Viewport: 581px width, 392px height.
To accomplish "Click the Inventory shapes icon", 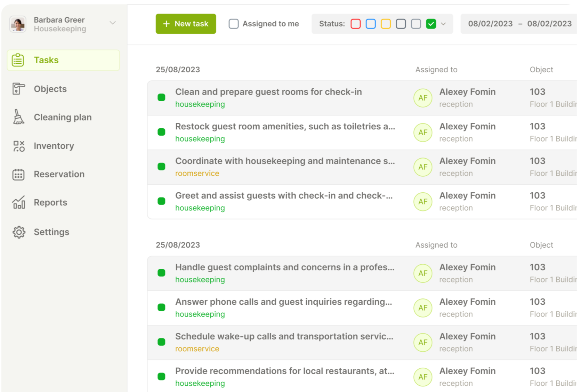I will (18, 146).
